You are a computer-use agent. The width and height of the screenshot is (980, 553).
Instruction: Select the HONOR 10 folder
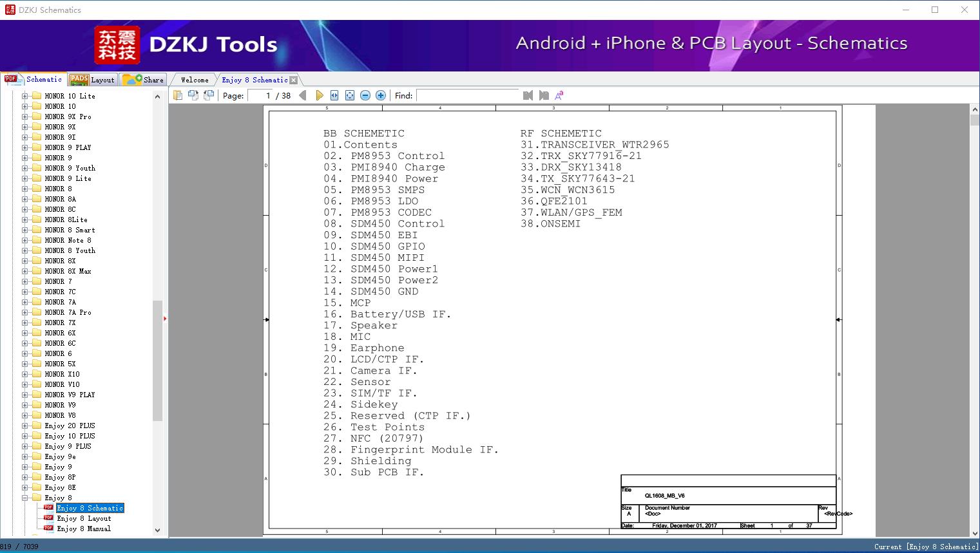point(60,106)
